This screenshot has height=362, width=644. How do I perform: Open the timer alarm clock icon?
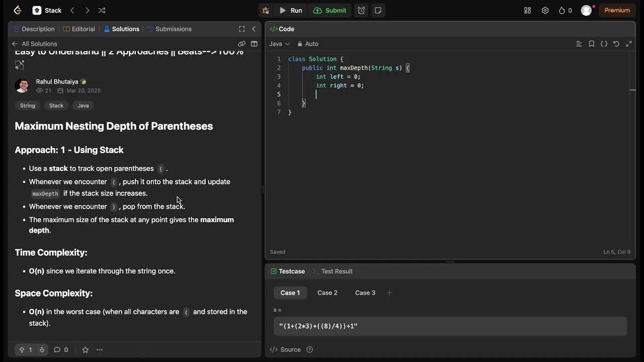pyautogui.click(x=361, y=10)
